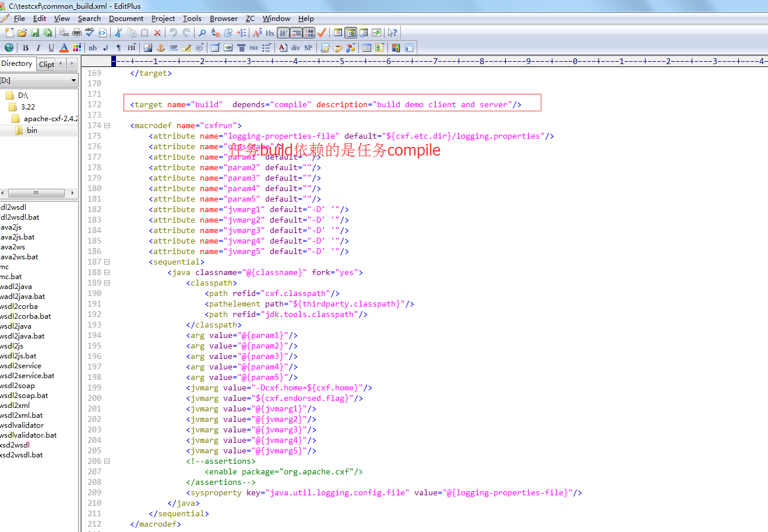Image resolution: width=768 pixels, height=532 pixels.
Task: Collapse the classpath fold at line 189
Action: 107,283
